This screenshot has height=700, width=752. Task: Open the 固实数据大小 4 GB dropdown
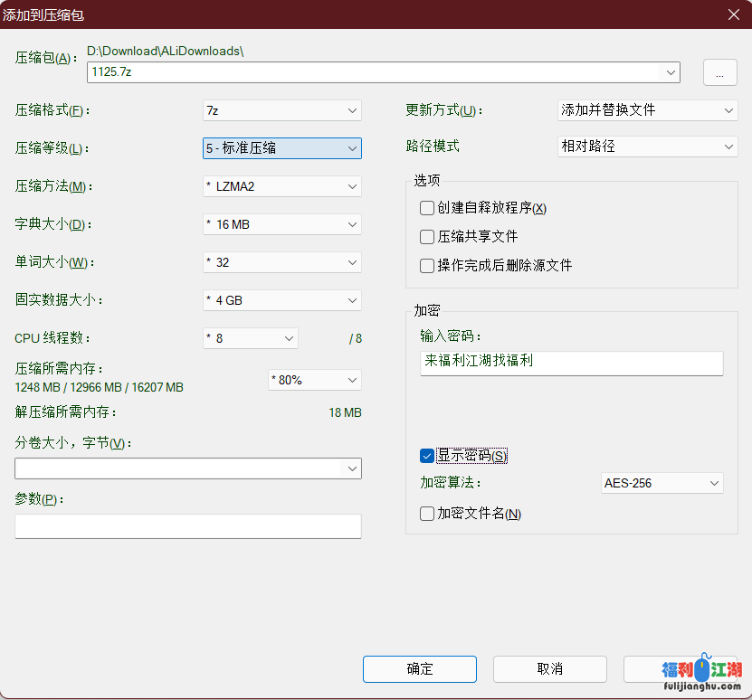(x=282, y=300)
